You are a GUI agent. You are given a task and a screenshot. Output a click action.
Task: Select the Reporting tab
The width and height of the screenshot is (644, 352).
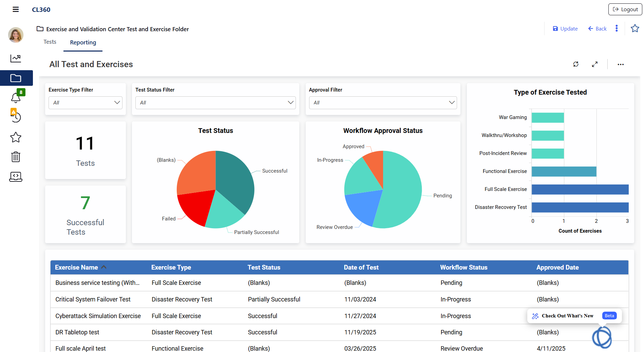tap(83, 42)
